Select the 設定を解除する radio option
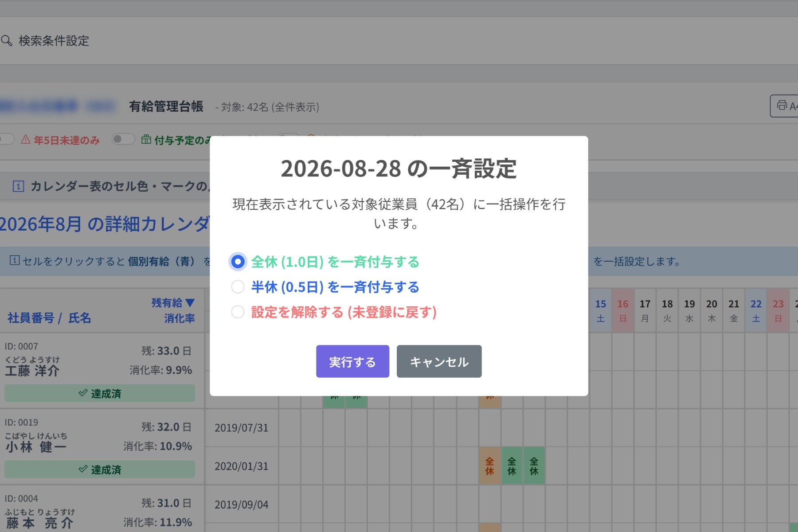The width and height of the screenshot is (798, 532). point(238,312)
